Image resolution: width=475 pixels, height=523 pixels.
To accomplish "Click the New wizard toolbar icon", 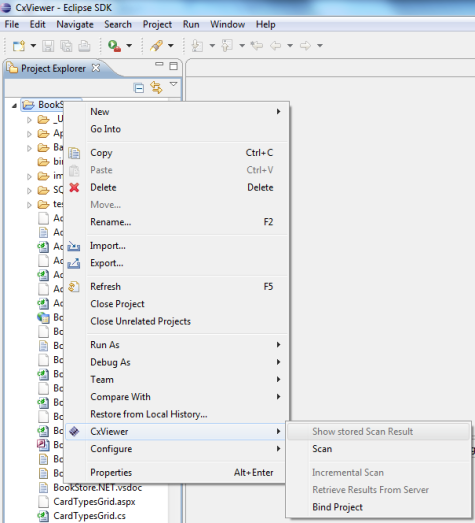I will (19, 45).
